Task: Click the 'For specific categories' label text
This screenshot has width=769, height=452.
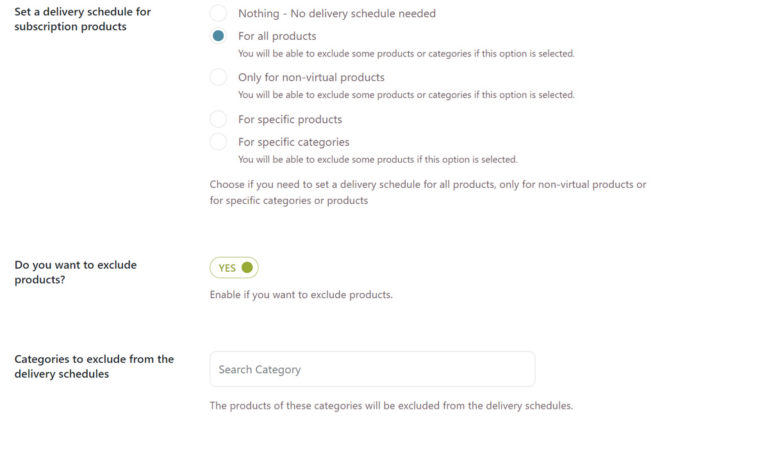Action: click(294, 142)
